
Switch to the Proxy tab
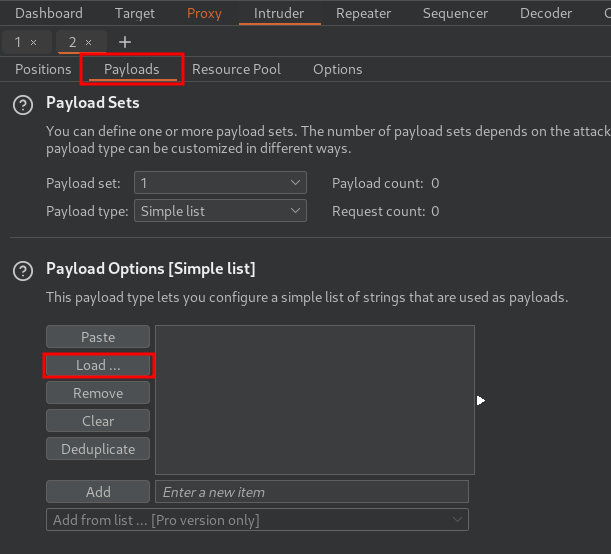[204, 13]
